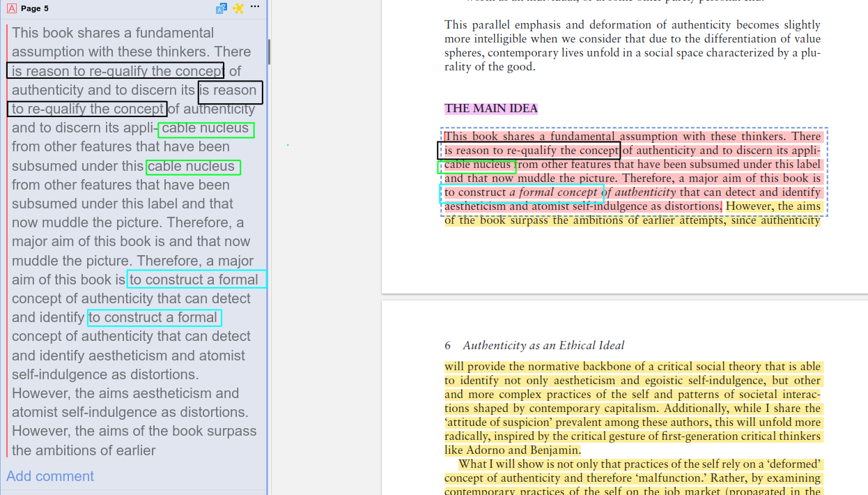868x495 pixels.
Task: Click the pink-highlighted THE MAIN IDEA heading
Action: (491, 108)
